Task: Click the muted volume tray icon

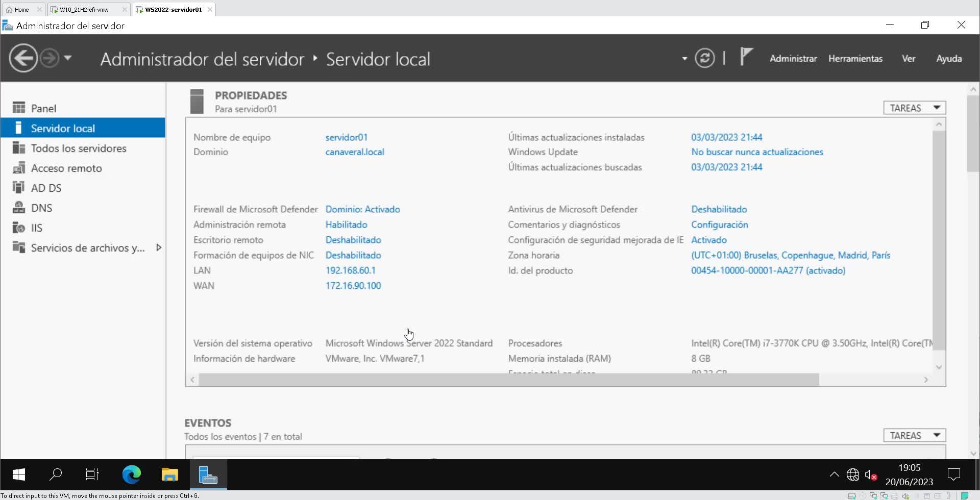Action: [871, 475]
